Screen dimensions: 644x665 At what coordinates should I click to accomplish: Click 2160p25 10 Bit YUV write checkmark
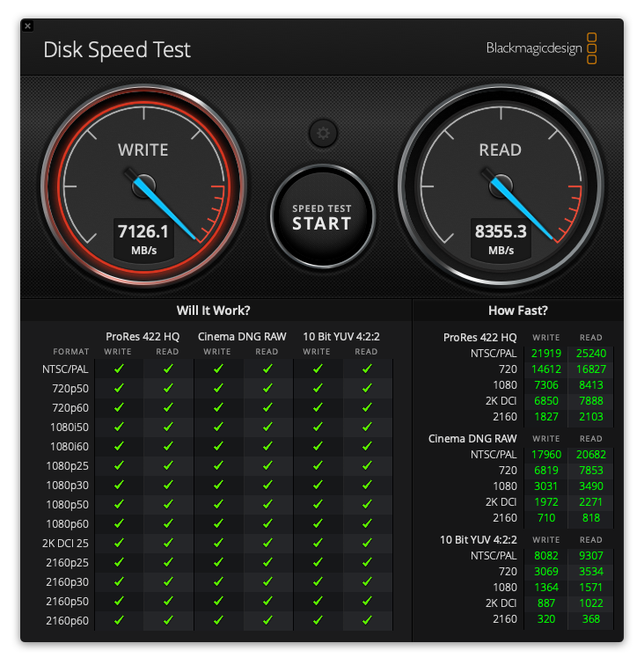(x=318, y=562)
